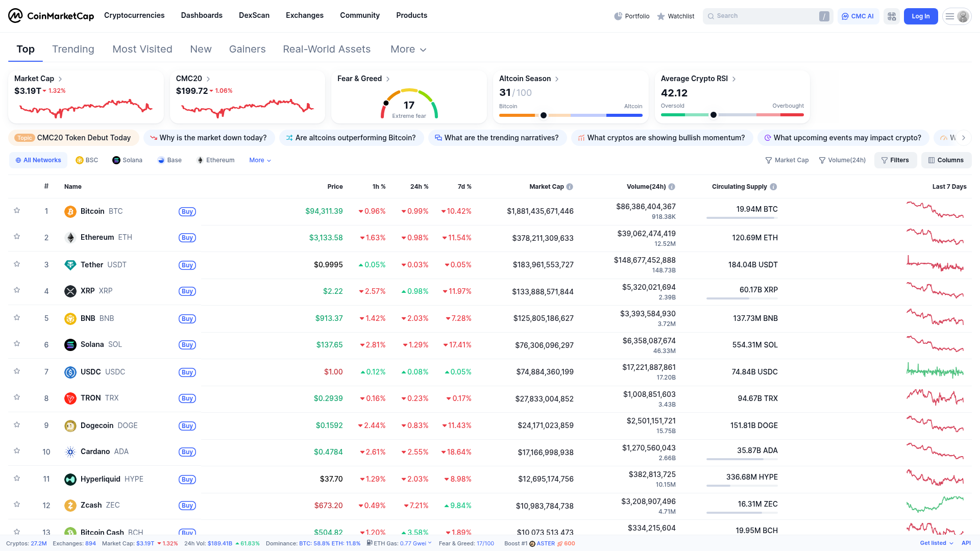Screen dimensions: 980x551
Task: Click the Bitcoin coin logo
Action: coord(70,211)
